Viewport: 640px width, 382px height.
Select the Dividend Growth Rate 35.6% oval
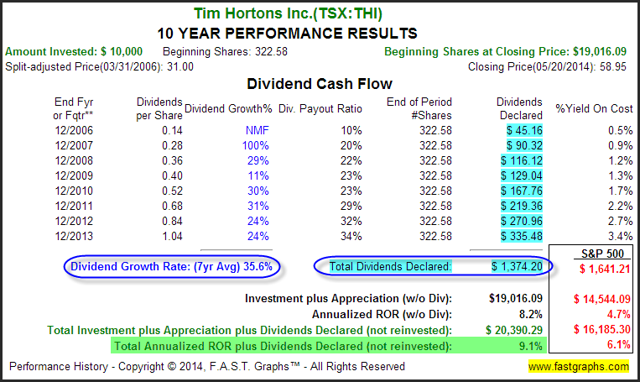point(172,267)
